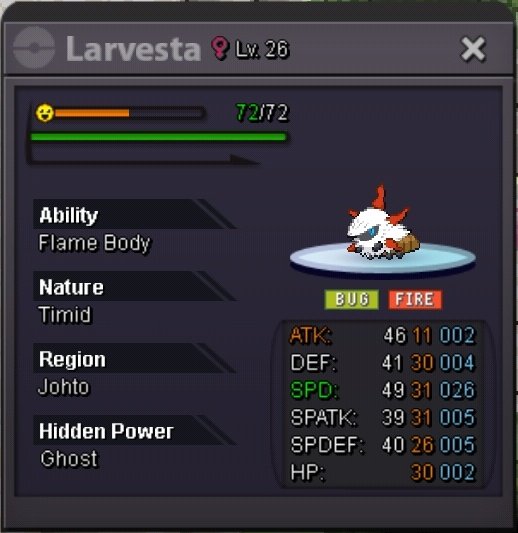The width and height of the screenshot is (518, 533).
Task: Click the orange ATK stat label
Action: coord(310,335)
